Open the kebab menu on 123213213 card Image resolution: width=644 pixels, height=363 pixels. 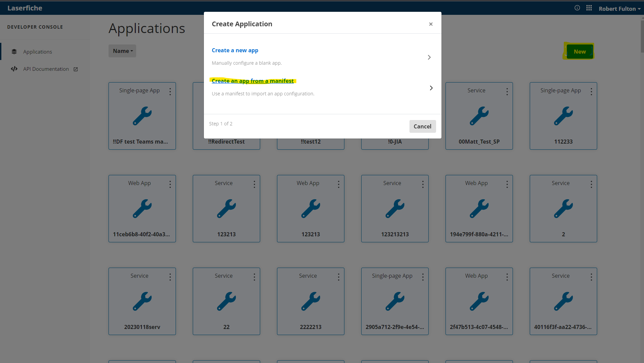(423, 184)
